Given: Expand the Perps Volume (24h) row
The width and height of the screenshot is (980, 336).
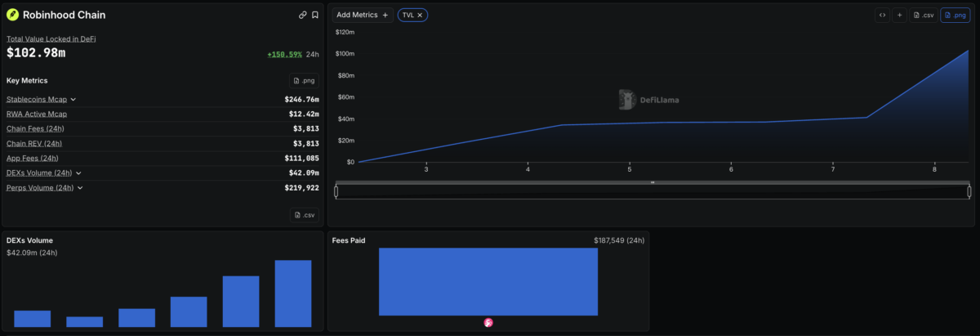Looking at the screenshot, I should tap(80, 187).
